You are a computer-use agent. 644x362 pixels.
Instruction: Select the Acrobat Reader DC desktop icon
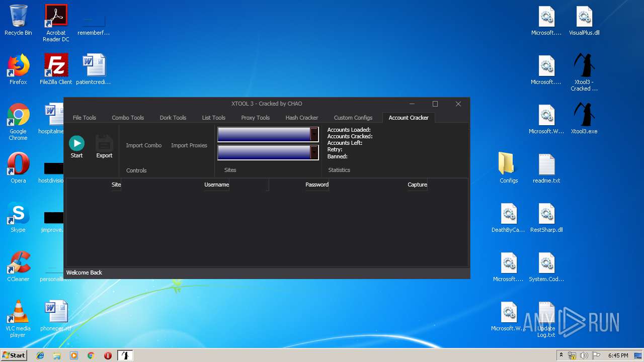(x=56, y=23)
